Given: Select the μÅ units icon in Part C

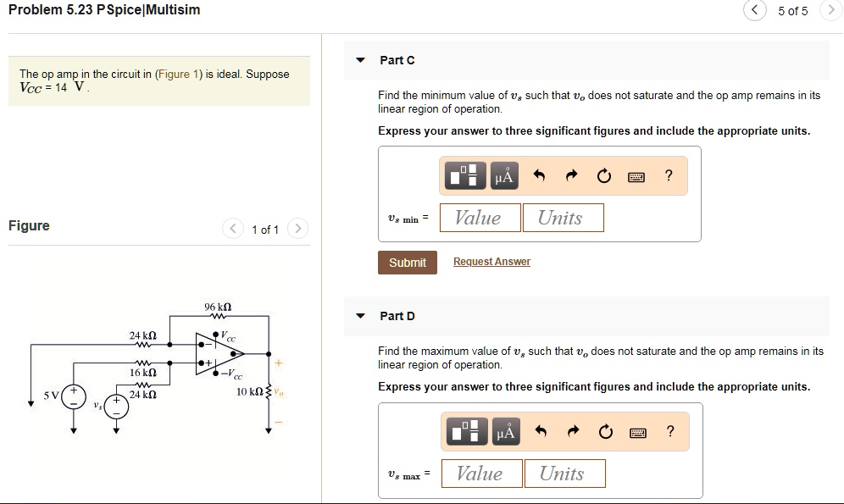Looking at the screenshot, I should pos(503,175).
